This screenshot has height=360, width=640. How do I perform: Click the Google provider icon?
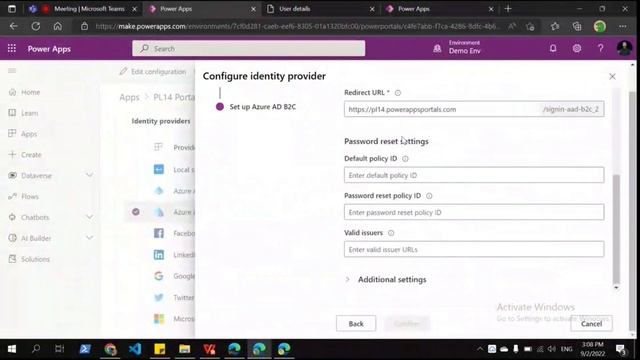pyautogui.click(x=159, y=276)
